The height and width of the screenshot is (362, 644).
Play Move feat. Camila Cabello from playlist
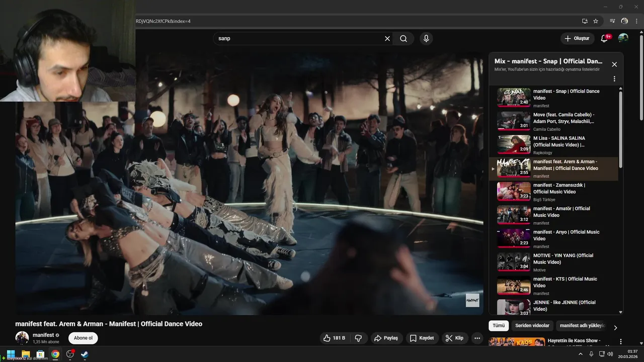coord(553,122)
